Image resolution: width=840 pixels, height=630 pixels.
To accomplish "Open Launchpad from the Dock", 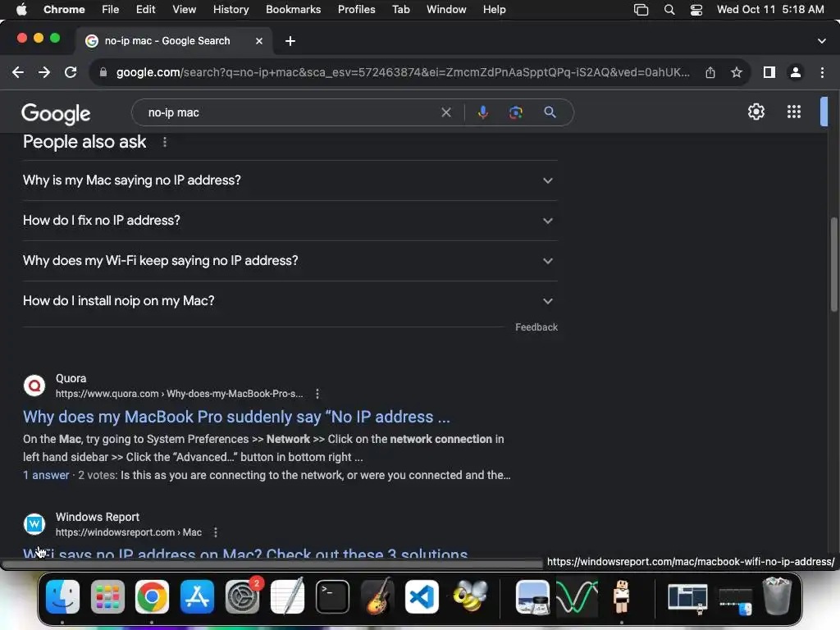I will pos(107,596).
